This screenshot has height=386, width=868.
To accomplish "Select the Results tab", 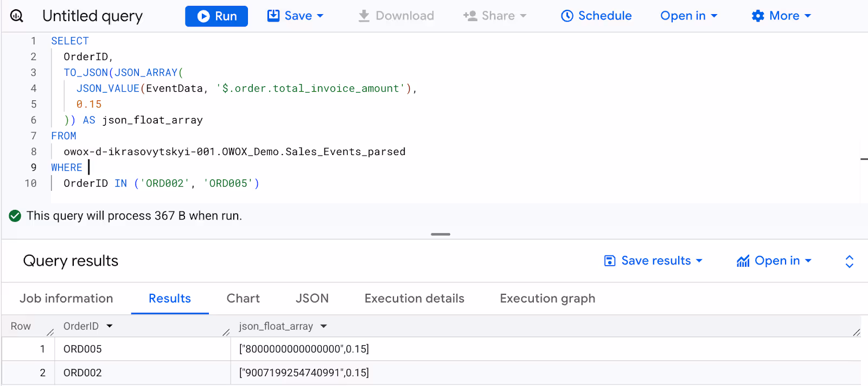I will coord(170,298).
